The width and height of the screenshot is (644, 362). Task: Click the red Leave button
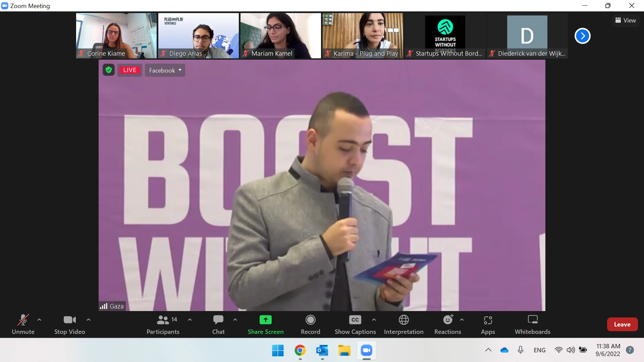pos(622,324)
